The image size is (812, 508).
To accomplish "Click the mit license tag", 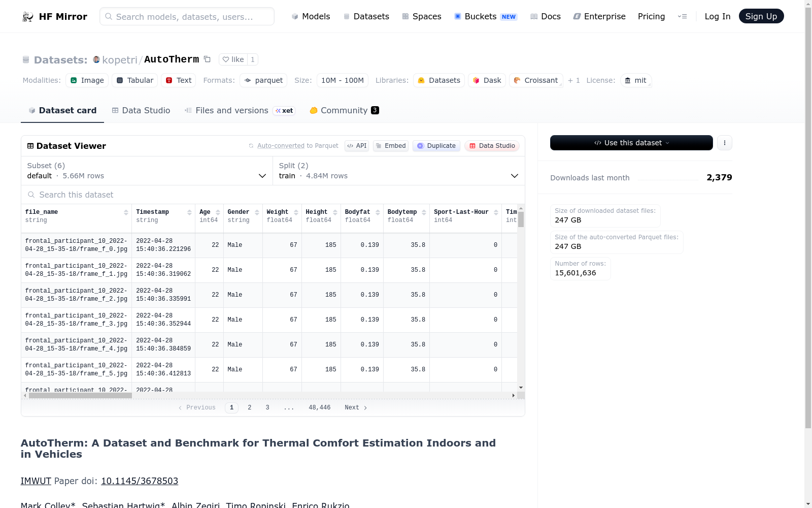I will [x=635, y=80].
